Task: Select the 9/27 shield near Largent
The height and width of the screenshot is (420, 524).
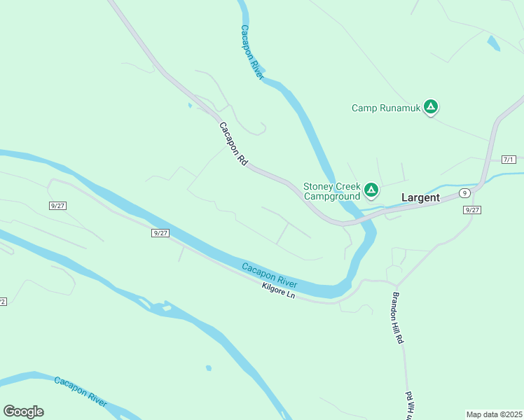Action: (472, 210)
